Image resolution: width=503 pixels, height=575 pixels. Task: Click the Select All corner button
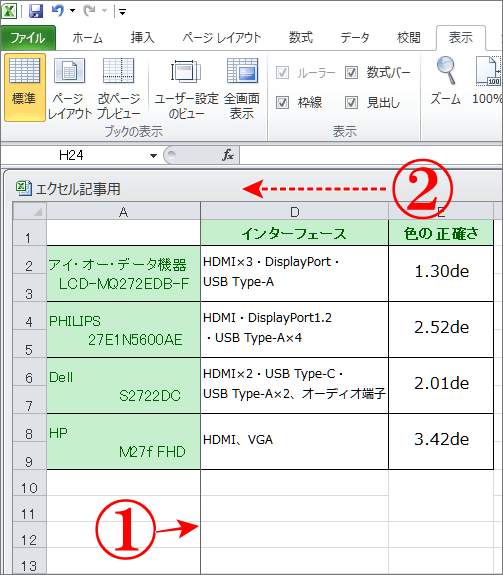[30, 211]
